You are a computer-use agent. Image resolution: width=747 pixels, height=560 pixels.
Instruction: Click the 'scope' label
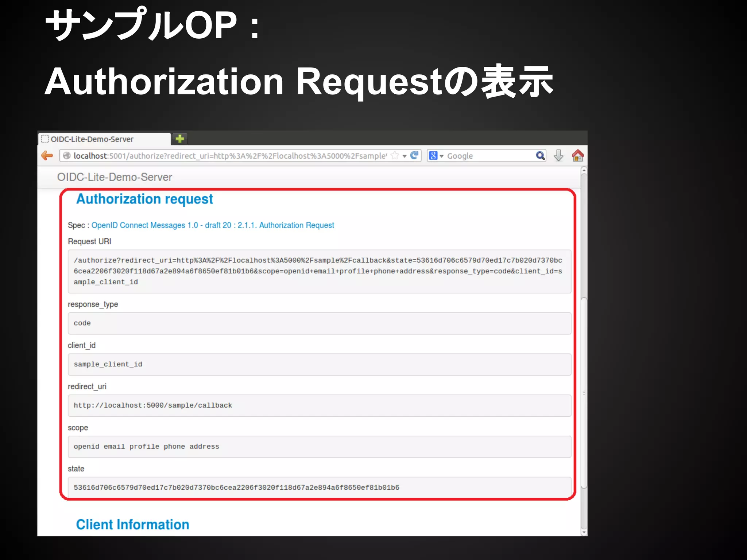tap(78, 428)
